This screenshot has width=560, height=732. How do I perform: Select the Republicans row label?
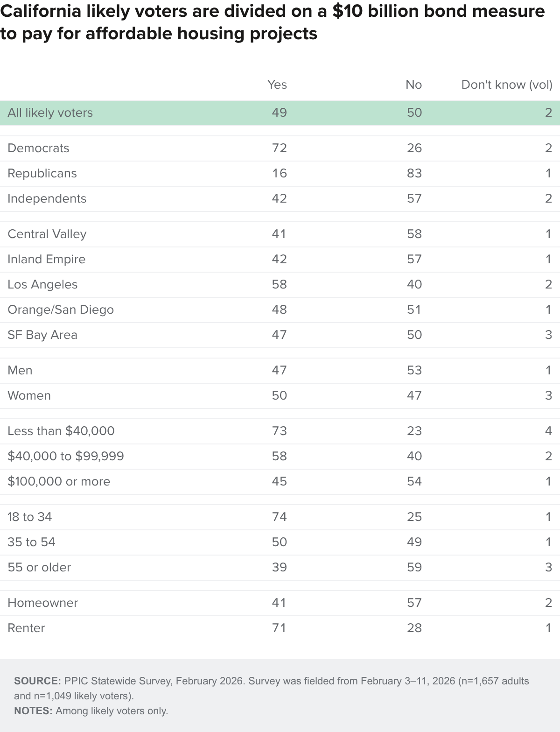42,173
